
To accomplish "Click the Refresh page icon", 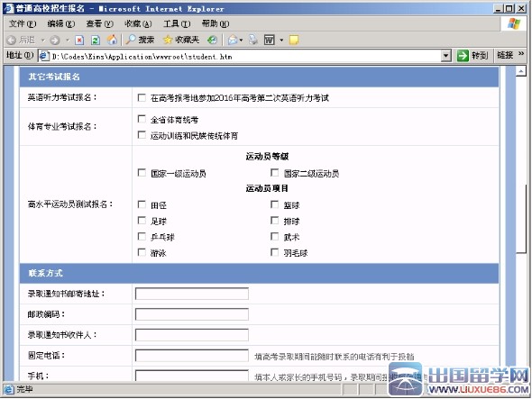I will [x=96, y=41].
